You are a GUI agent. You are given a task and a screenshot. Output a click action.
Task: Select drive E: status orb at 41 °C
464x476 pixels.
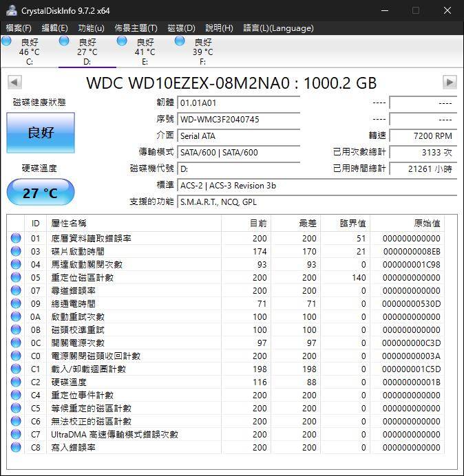click(x=122, y=41)
